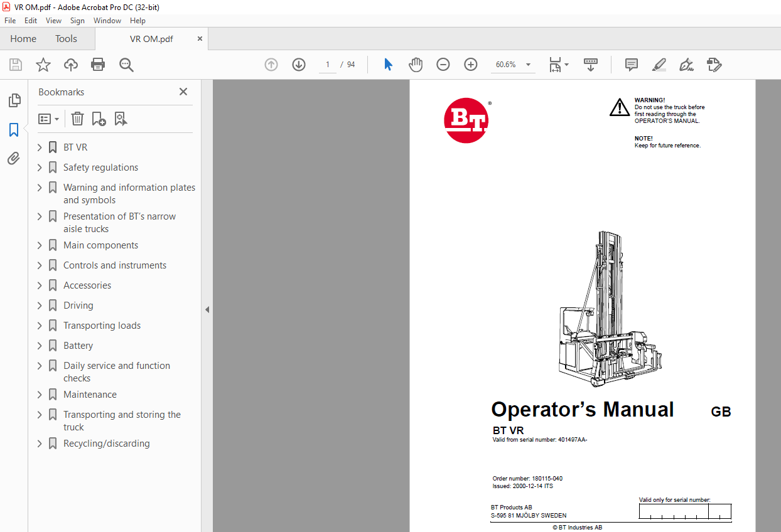781x532 pixels.
Task: Open the page fit options dropdown arrow
Action: [567, 65]
